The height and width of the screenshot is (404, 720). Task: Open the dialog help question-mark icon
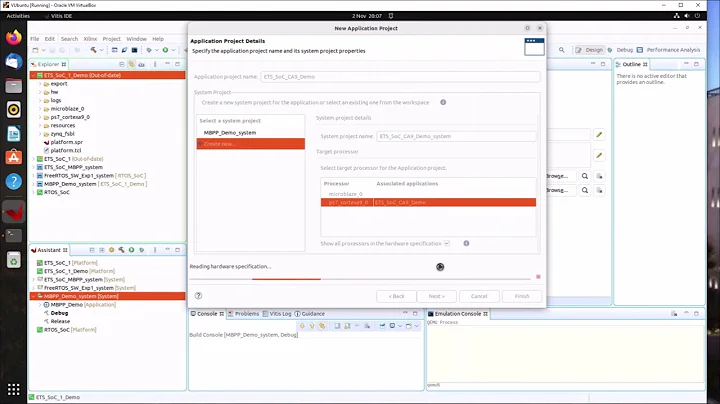pyautogui.click(x=198, y=296)
